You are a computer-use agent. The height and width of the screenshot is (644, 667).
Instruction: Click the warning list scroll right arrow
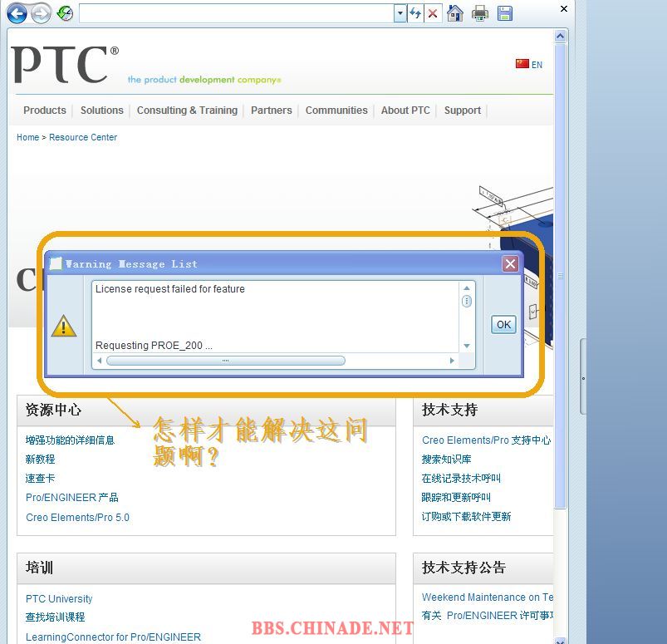click(x=452, y=361)
